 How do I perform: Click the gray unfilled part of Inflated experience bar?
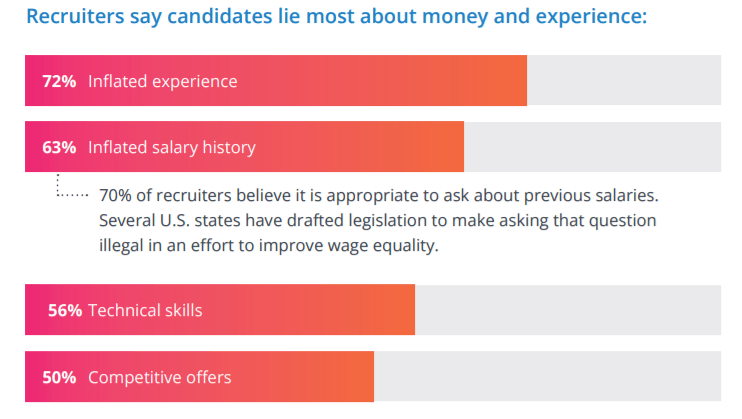point(623,81)
